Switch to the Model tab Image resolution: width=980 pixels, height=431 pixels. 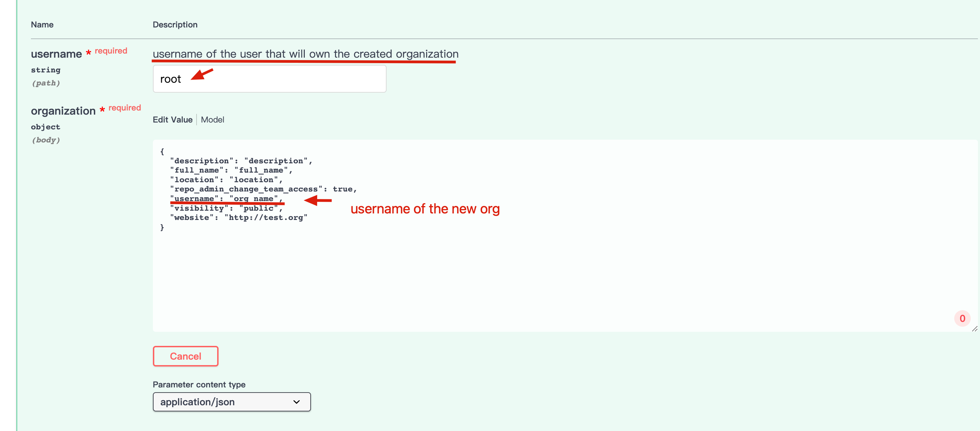[x=212, y=120]
